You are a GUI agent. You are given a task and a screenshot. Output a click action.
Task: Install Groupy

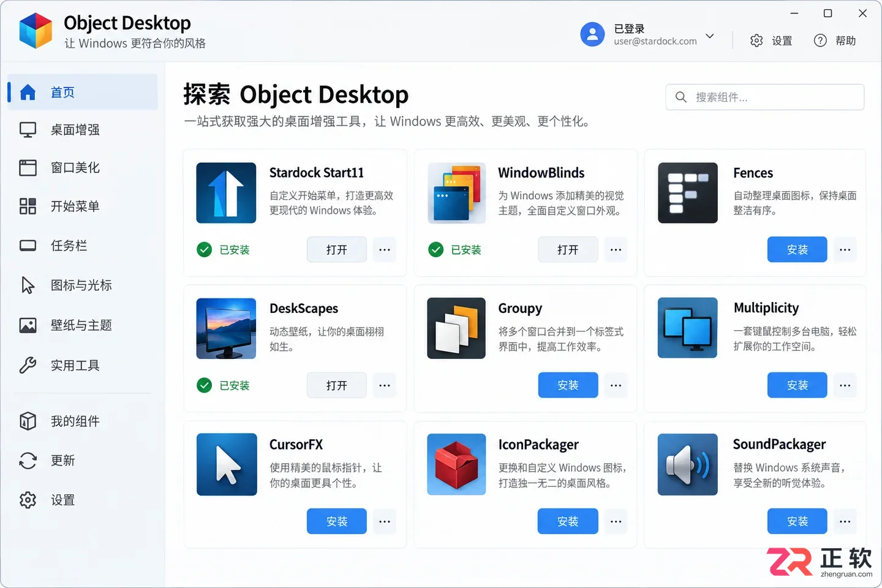click(x=568, y=385)
